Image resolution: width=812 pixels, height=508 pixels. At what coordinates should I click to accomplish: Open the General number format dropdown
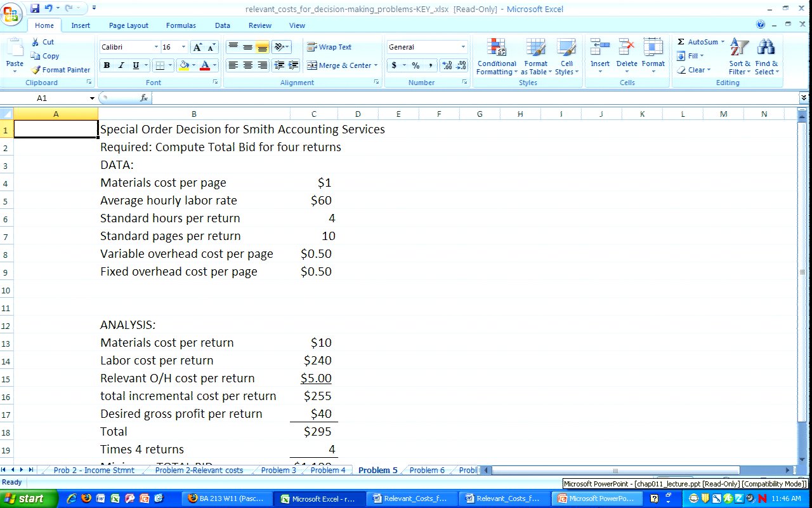tap(463, 47)
